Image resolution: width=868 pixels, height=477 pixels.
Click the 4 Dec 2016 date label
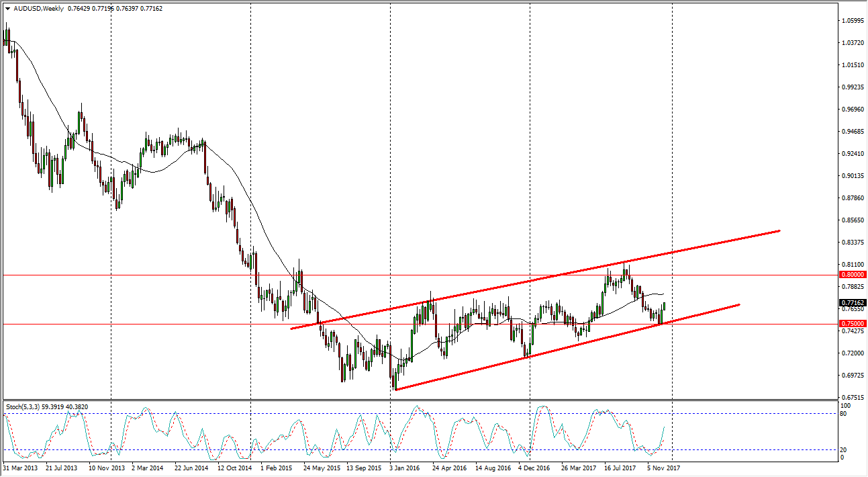pos(535,467)
